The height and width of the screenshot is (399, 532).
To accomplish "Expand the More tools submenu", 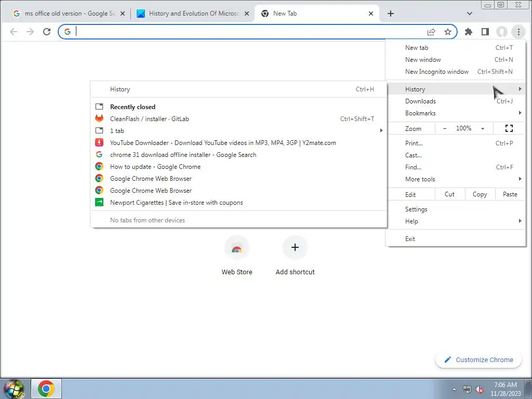I will tap(455, 179).
